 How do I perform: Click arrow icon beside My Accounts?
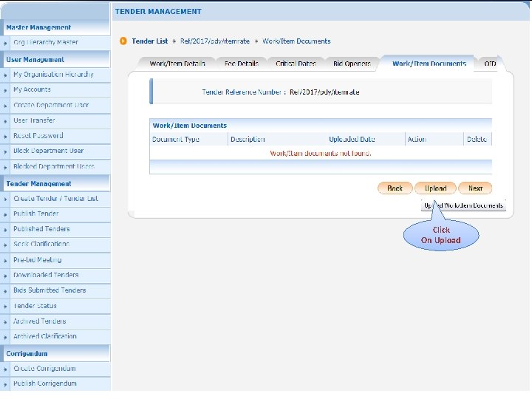tap(5, 91)
